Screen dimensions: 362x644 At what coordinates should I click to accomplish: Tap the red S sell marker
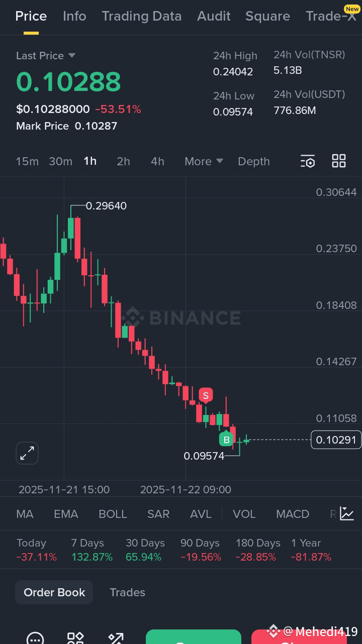pyautogui.click(x=206, y=396)
